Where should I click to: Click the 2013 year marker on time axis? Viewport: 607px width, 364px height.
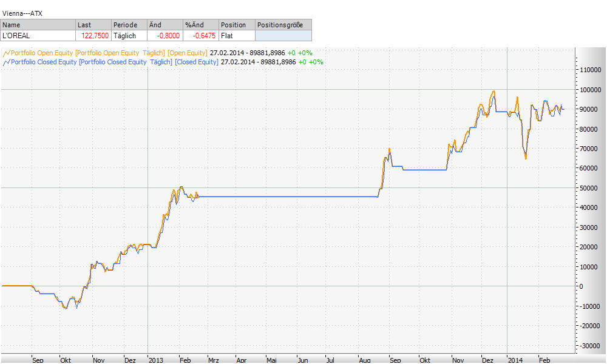[156, 360]
